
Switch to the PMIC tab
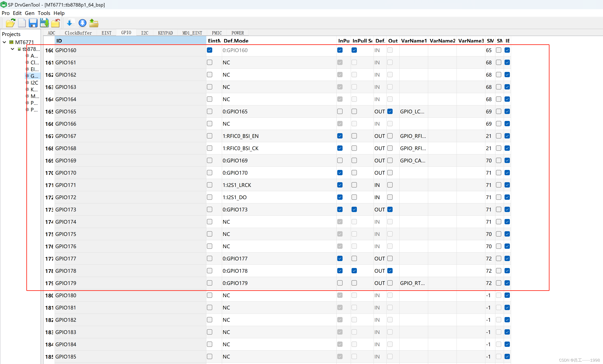tap(217, 33)
